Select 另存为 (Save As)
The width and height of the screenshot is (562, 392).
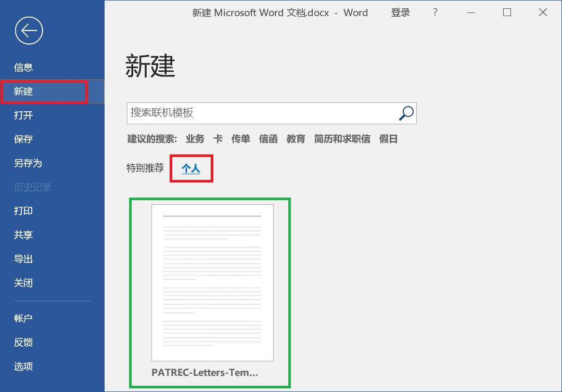(27, 163)
